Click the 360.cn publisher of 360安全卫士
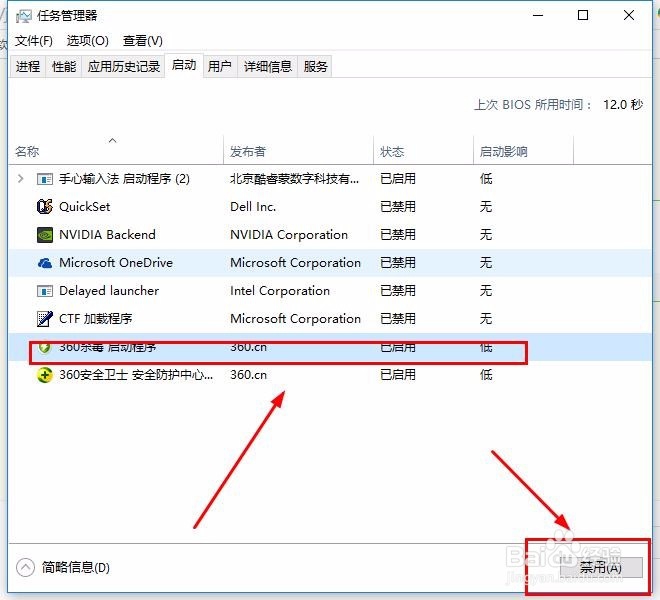 [x=248, y=375]
